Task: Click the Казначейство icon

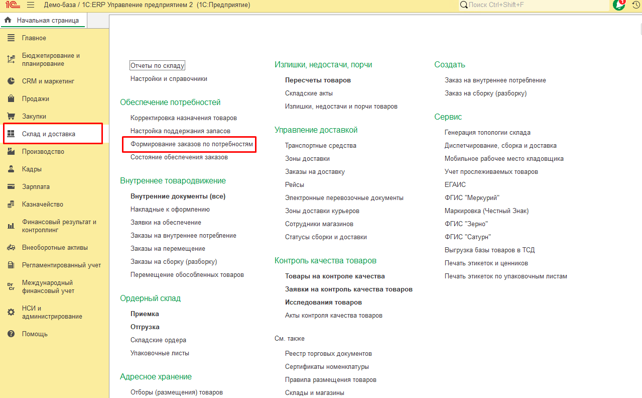Action: pyautogui.click(x=11, y=204)
